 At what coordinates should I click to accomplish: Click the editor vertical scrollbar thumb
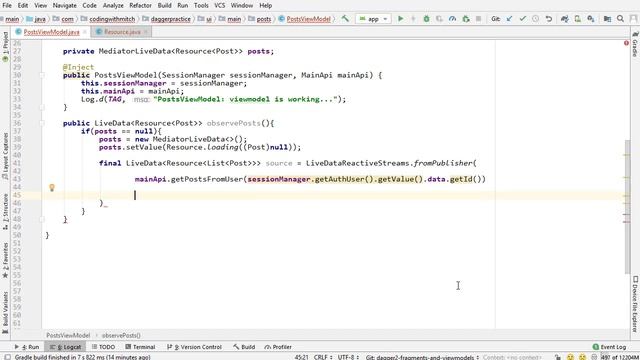point(627,207)
